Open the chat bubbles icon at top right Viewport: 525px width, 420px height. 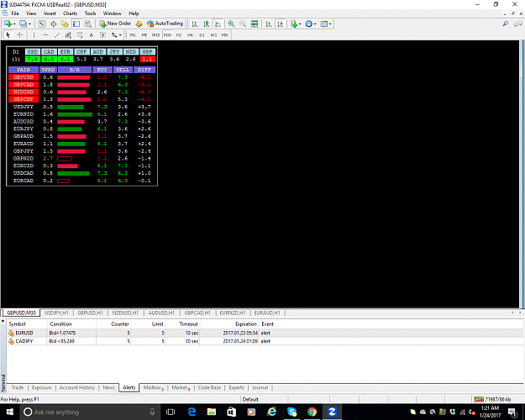pyautogui.click(x=518, y=24)
